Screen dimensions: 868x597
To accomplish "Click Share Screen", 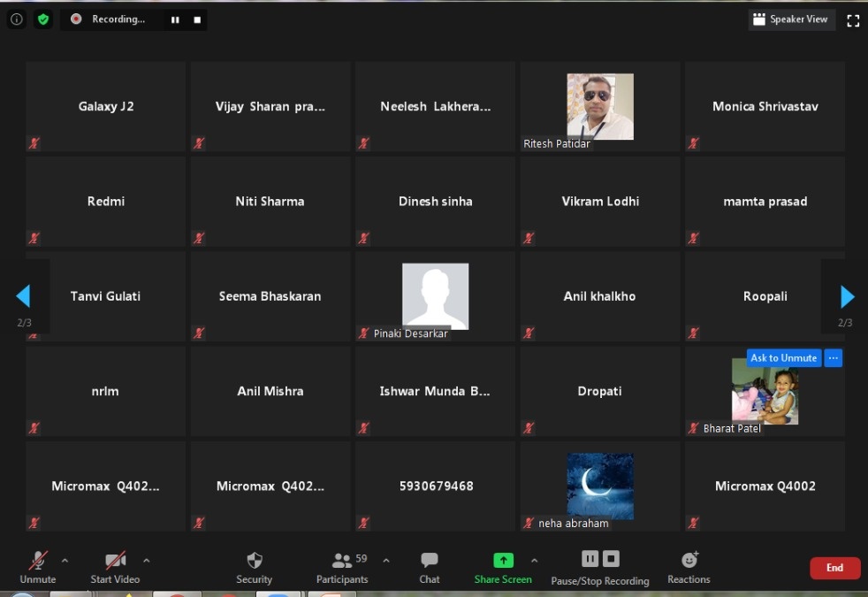I will pyautogui.click(x=503, y=567).
